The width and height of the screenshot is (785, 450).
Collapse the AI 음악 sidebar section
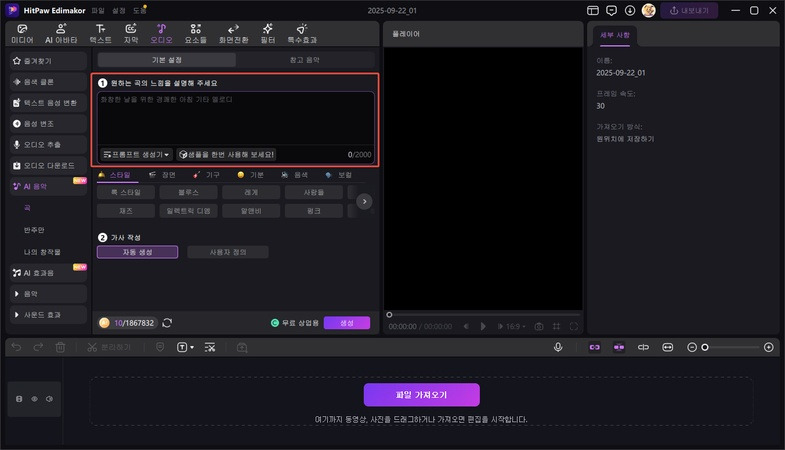49,186
